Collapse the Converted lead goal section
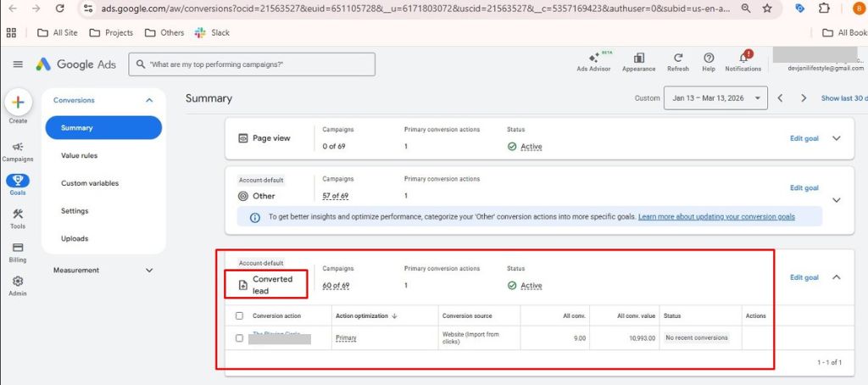 (837, 277)
